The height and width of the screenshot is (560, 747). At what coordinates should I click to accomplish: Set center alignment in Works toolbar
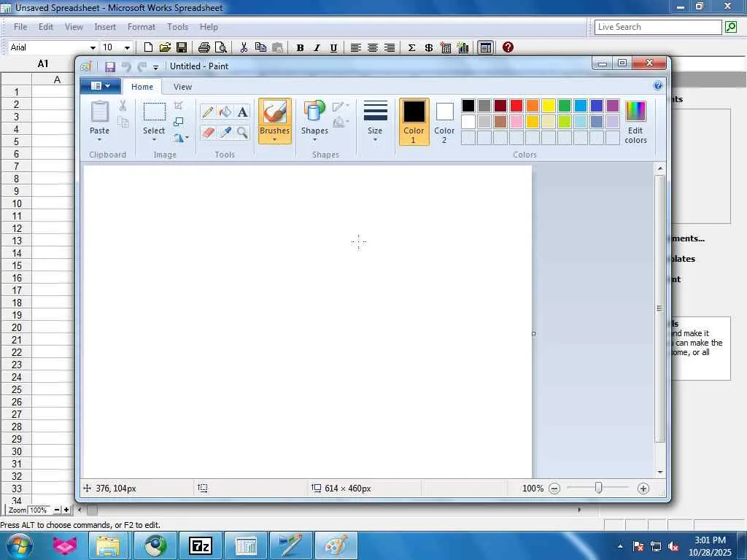click(373, 47)
